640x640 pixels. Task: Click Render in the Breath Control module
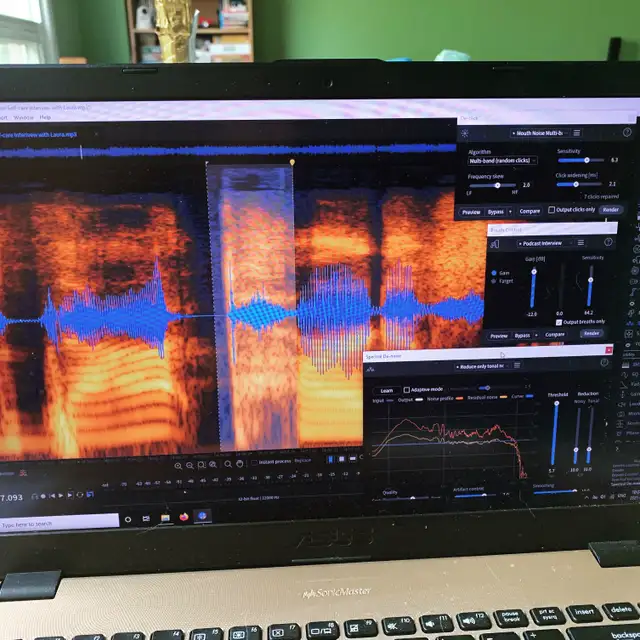point(591,333)
